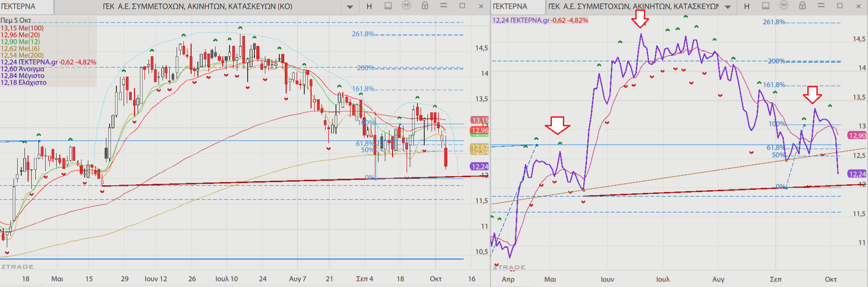Click the ΓΕΚΤΕΡΝΑ symbol field in left chart
The image size is (868, 287).
tap(26, 6)
